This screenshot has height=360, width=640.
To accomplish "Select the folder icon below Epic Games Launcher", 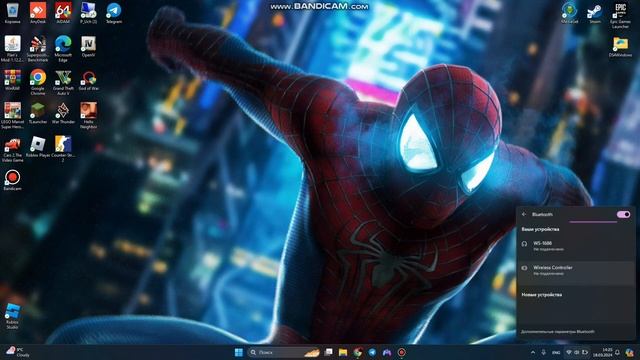I will click(620, 47).
